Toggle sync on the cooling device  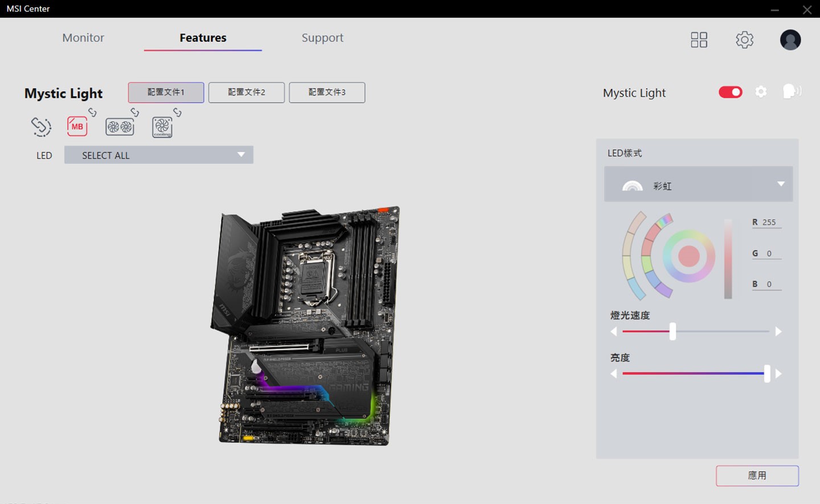pos(176,112)
